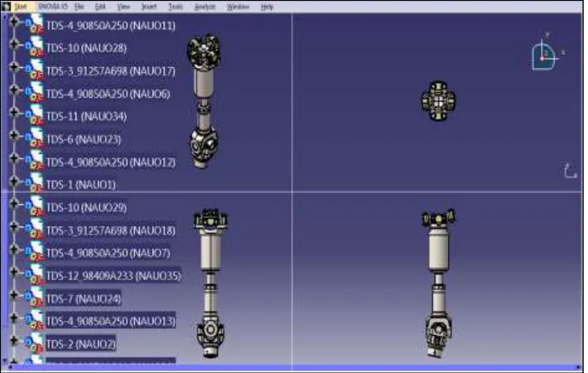Image resolution: width=588 pixels, height=373 pixels.
Task: Select the label TDS-1 (NAUO1)
Action: tap(81, 185)
